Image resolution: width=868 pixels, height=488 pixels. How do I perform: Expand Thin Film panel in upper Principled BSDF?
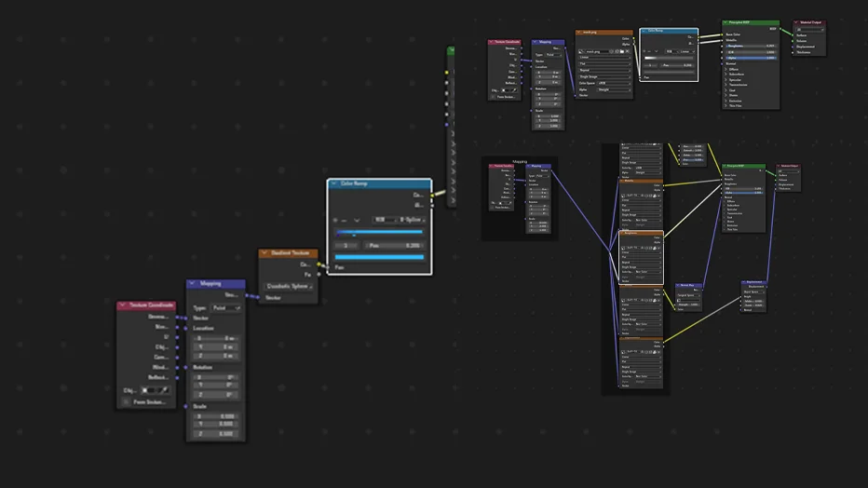pos(726,105)
